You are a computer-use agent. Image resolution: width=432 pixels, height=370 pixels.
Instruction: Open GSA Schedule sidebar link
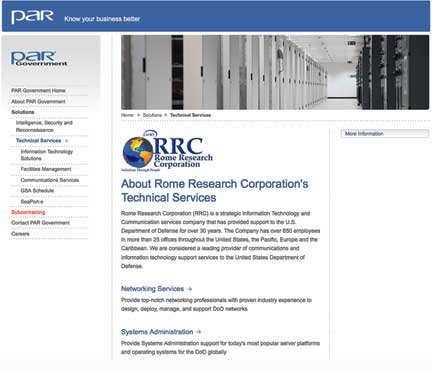coord(37,191)
